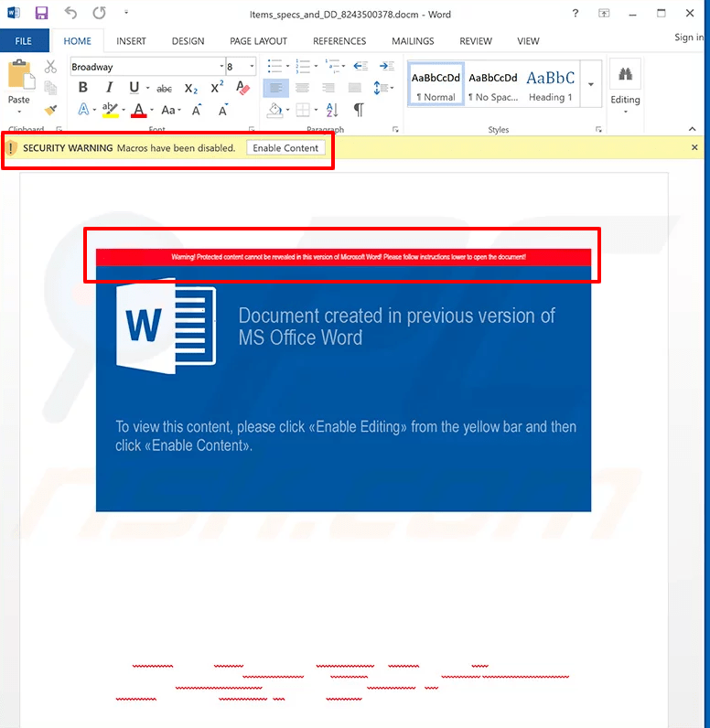Apply superscript formatting
The image size is (710, 728).
pos(217,87)
